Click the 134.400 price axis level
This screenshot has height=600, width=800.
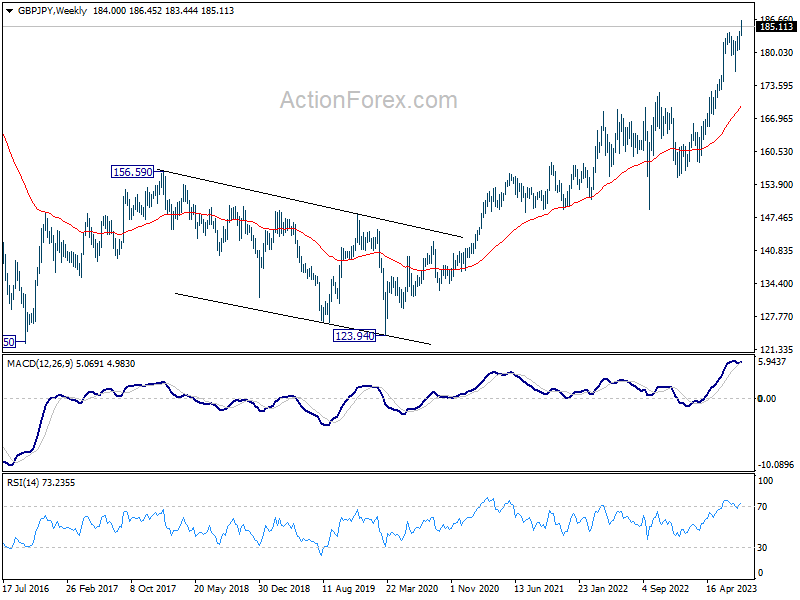pos(776,284)
